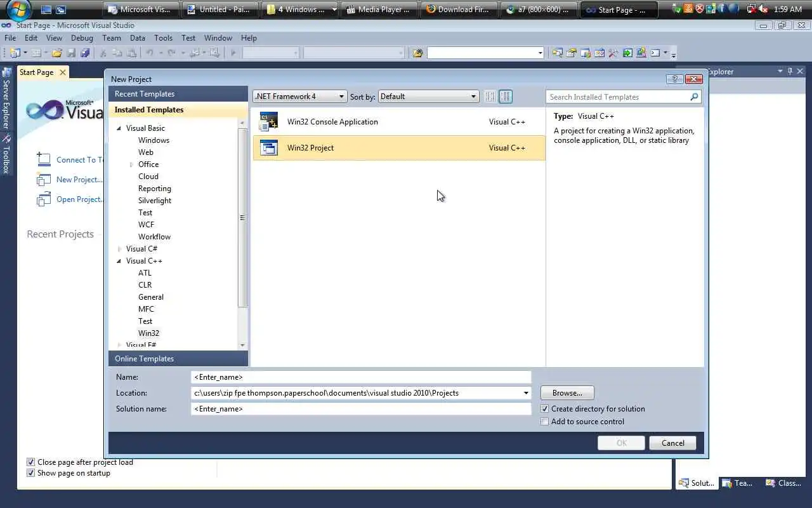This screenshot has width=812, height=508.
Task: Click the Windows Start orb
Action: point(18,10)
